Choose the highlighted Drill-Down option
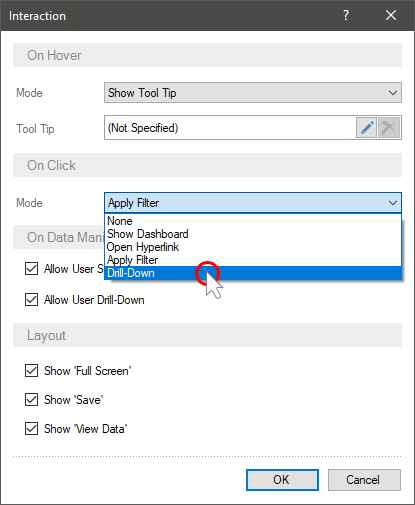The image size is (415, 505). [253, 273]
